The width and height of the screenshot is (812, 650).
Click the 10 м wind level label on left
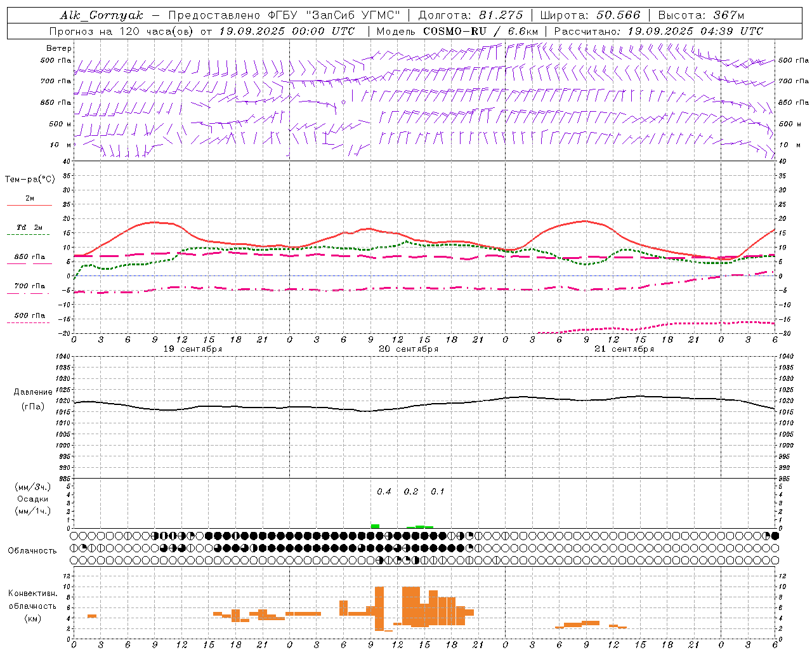pyautogui.click(x=60, y=145)
